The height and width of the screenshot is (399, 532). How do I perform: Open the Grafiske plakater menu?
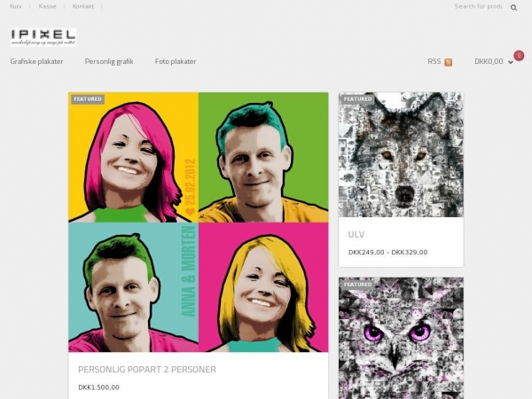click(36, 61)
